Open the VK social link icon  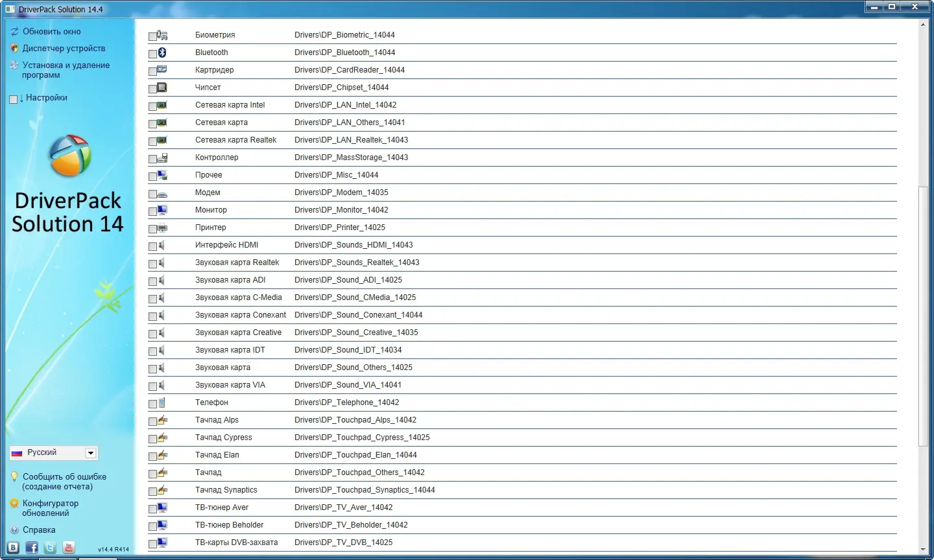coord(13,548)
